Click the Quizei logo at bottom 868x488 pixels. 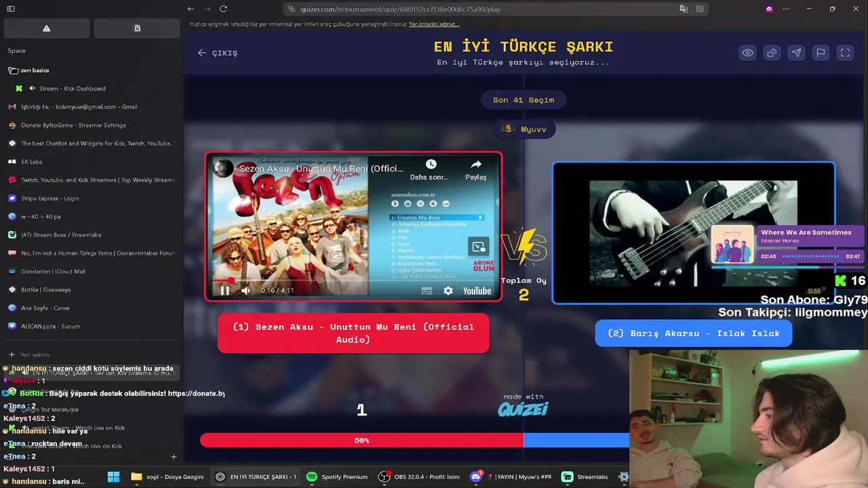[x=523, y=409]
